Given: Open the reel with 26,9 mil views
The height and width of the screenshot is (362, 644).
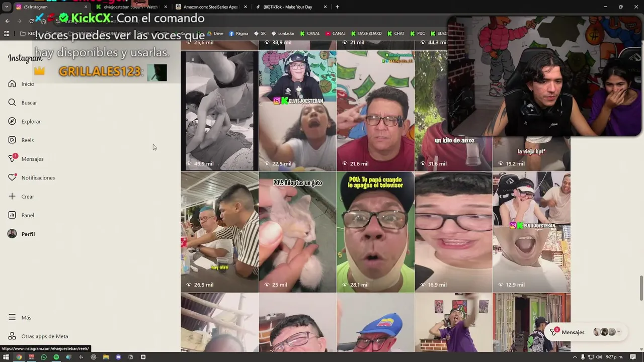Looking at the screenshot, I should [219, 232].
